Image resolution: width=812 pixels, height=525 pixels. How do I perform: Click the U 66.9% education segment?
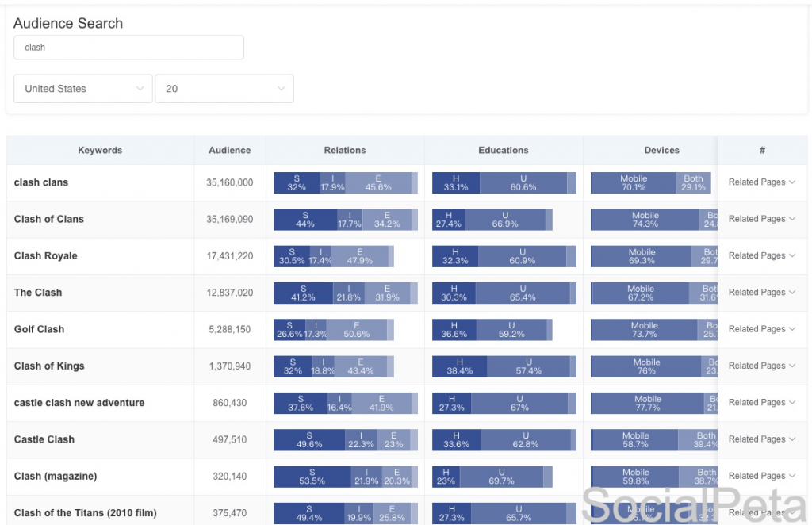(x=505, y=220)
